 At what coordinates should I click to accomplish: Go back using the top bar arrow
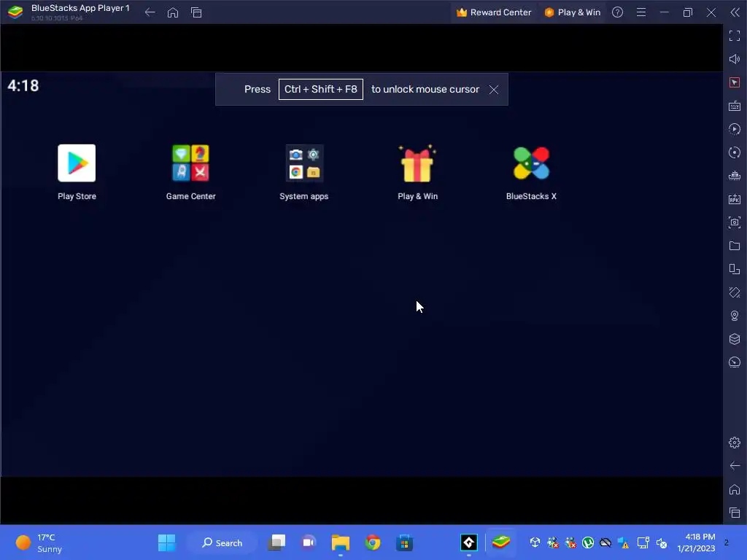pyautogui.click(x=150, y=12)
